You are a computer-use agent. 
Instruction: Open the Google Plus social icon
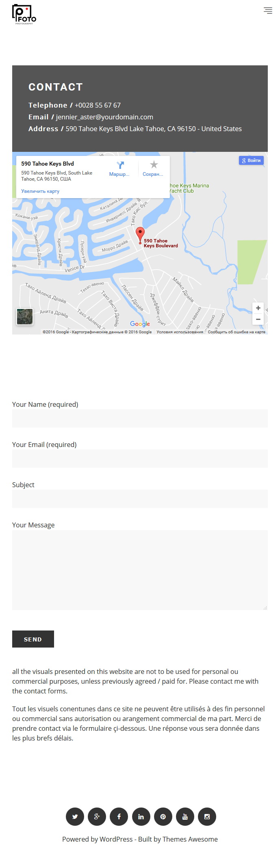click(x=97, y=816)
